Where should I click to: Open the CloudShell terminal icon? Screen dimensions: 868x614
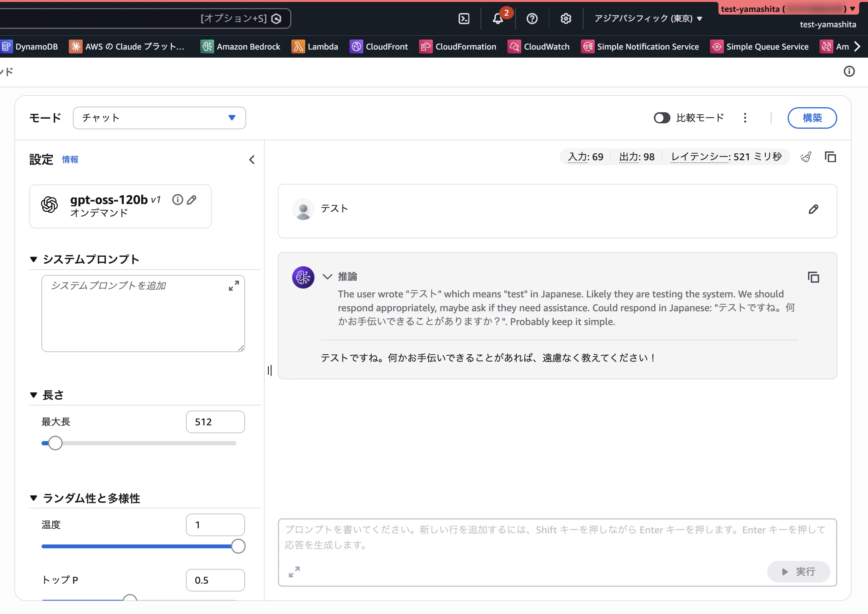point(464,18)
